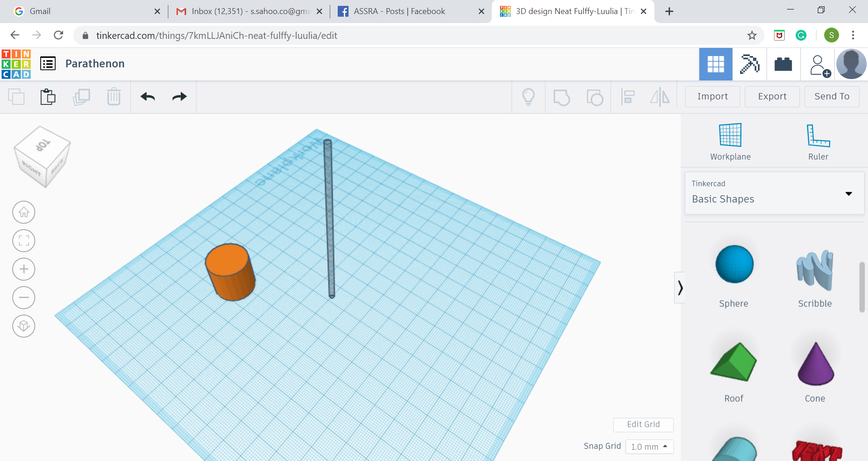Click the Export button
The height and width of the screenshot is (461, 868).
772,97
